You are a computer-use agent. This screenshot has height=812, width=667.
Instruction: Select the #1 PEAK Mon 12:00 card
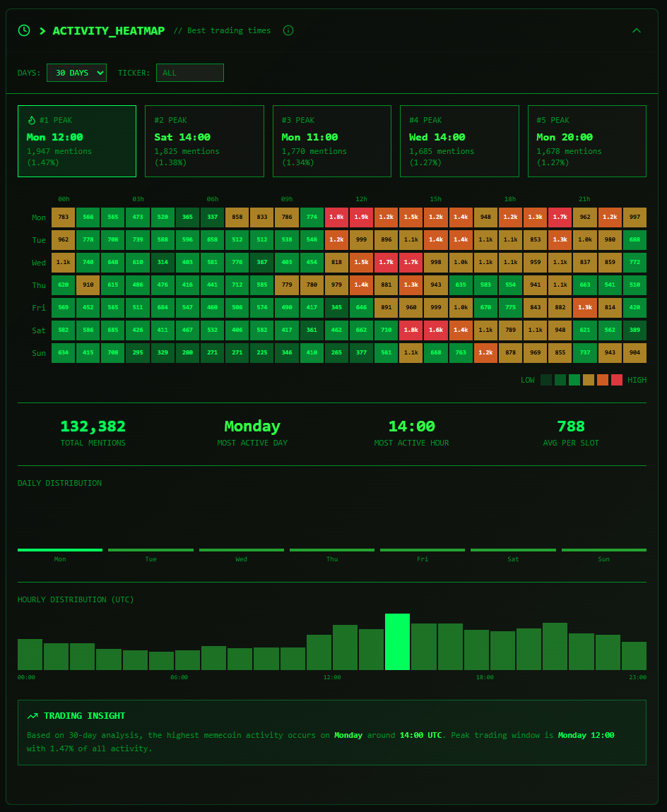pyautogui.click(x=77, y=141)
